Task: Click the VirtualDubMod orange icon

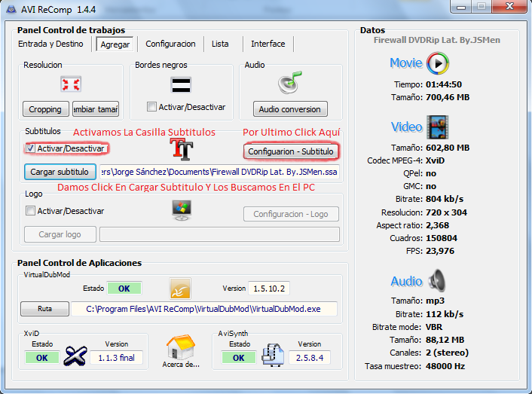Action: point(180,289)
